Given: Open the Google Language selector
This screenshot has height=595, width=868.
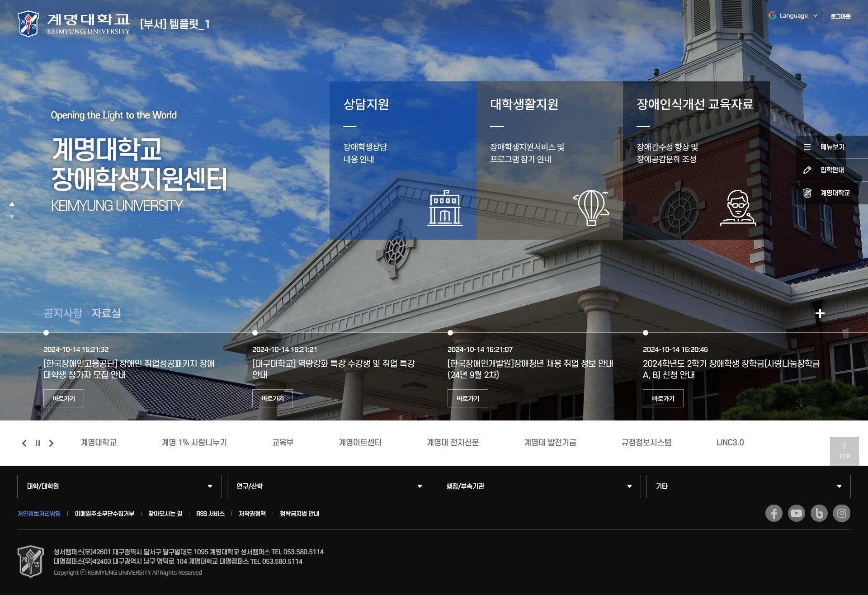Looking at the screenshot, I should [x=793, y=16].
